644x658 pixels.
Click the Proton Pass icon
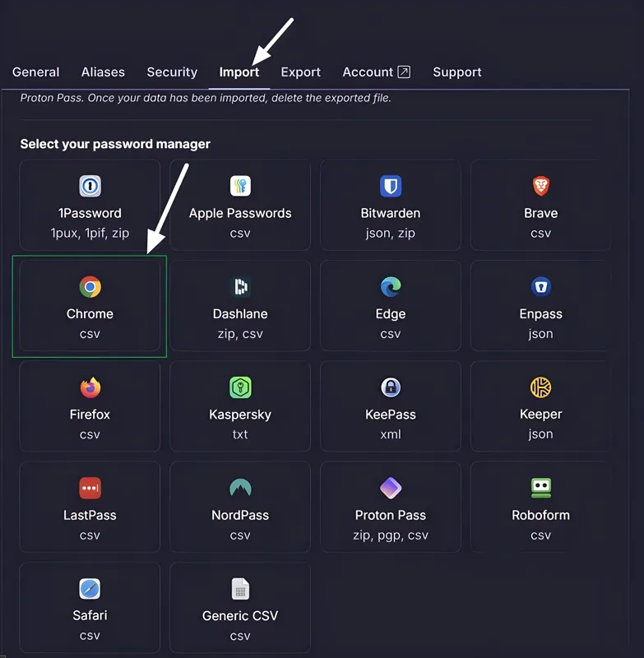pyautogui.click(x=390, y=488)
